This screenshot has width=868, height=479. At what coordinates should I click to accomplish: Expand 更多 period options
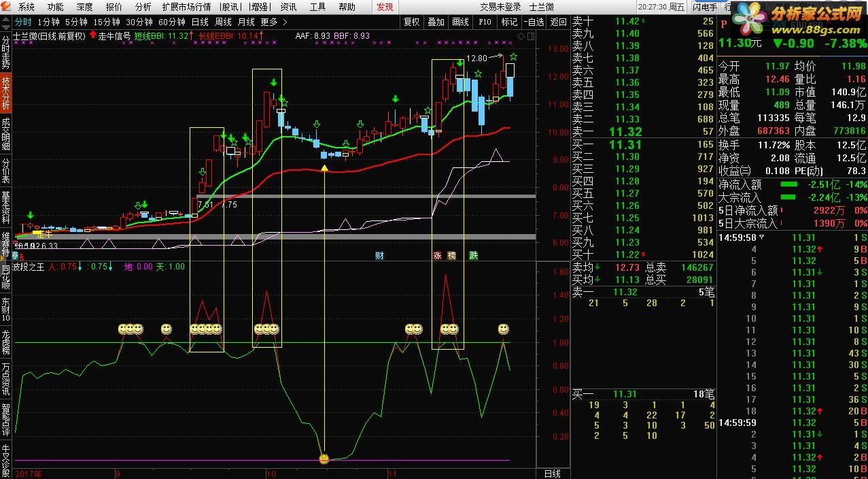point(274,22)
